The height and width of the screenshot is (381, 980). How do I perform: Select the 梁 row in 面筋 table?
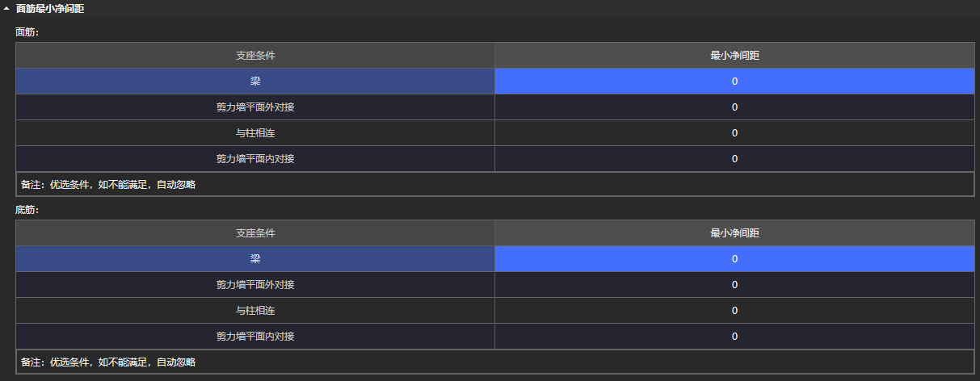click(x=255, y=82)
